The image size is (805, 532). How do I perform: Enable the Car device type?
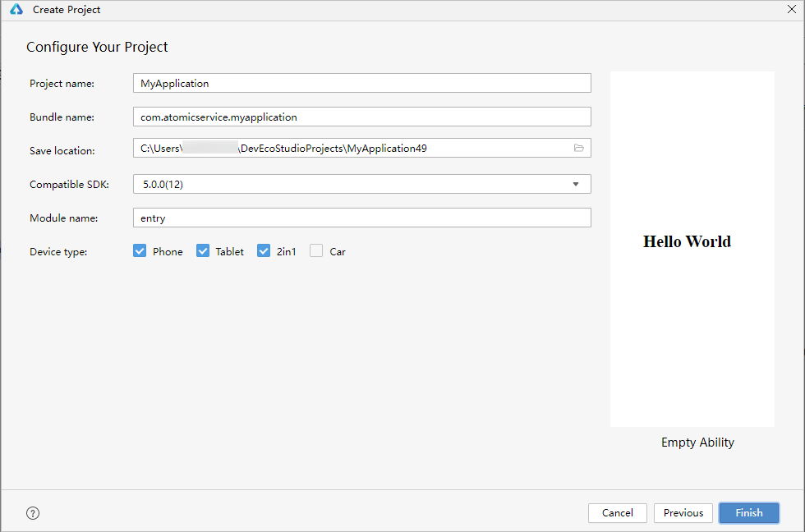316,251
